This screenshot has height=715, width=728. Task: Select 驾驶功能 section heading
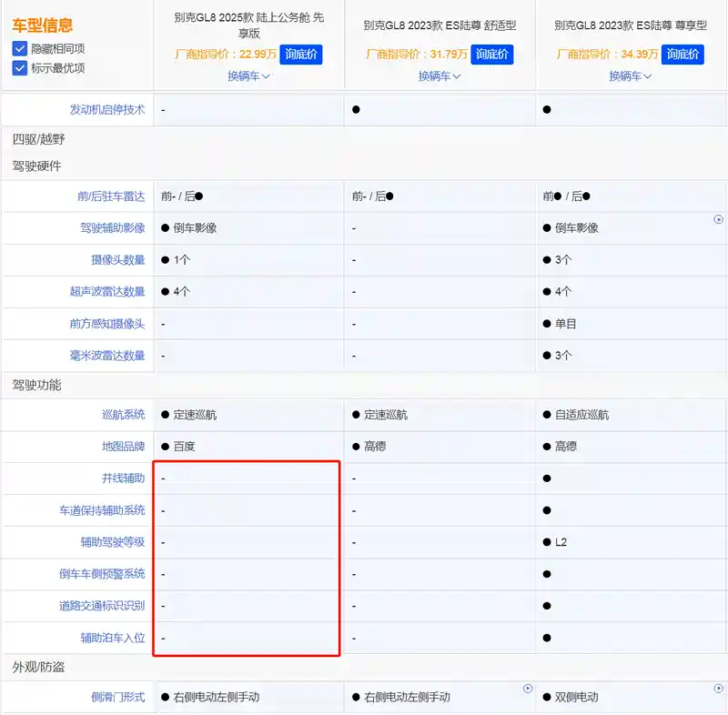pyautogui.click(x=36, y=385)
